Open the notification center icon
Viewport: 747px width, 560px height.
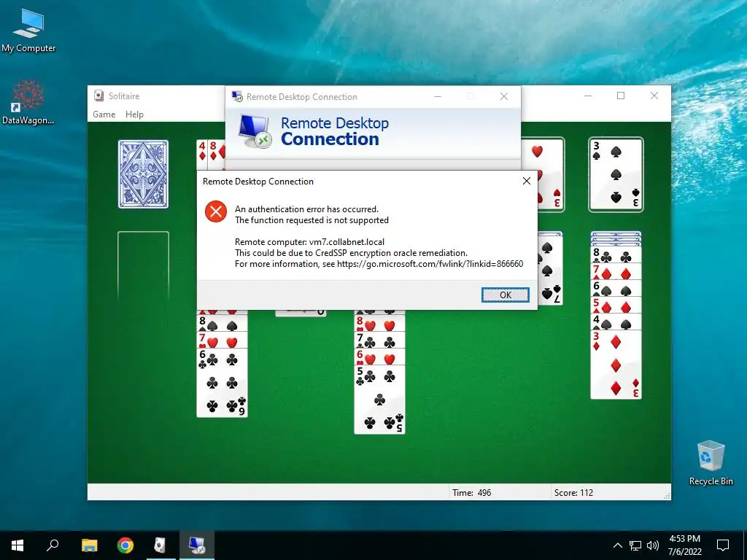pyautogui.click(x=723, y=545)
